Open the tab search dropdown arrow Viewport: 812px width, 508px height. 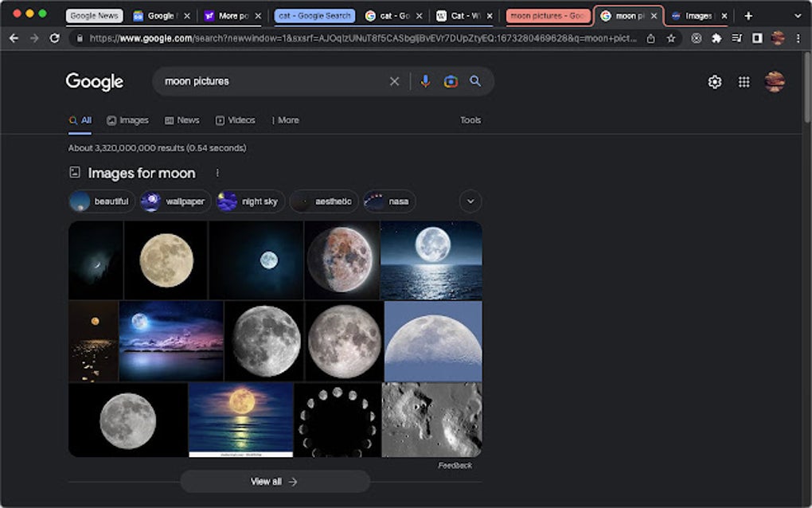[798, 16]
